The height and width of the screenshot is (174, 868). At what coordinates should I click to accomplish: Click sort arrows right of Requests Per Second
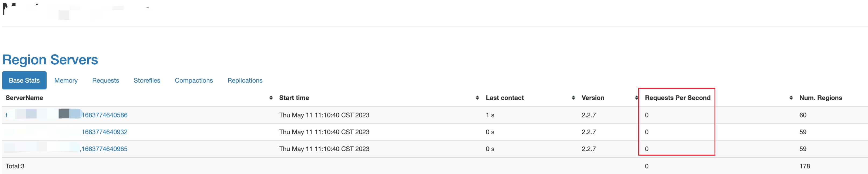coord(791,98)
